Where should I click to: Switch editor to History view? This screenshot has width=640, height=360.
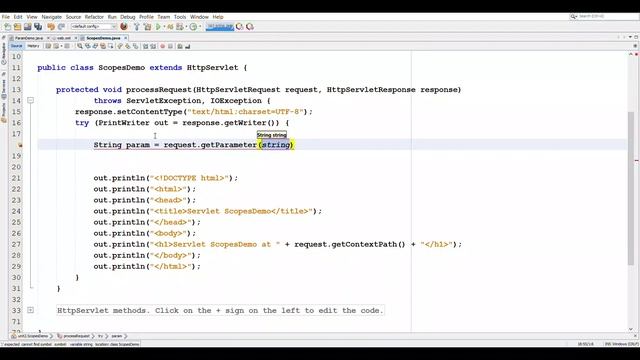click(x=33, y=46)
